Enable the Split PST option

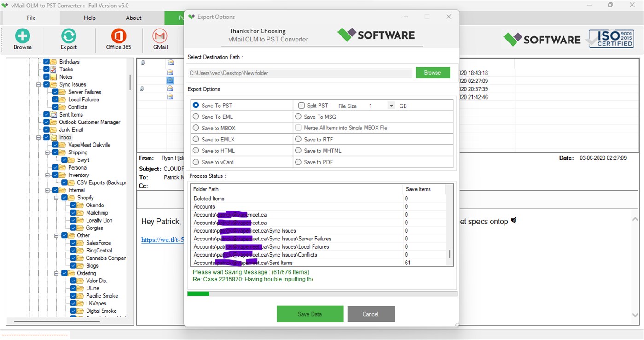302,106
